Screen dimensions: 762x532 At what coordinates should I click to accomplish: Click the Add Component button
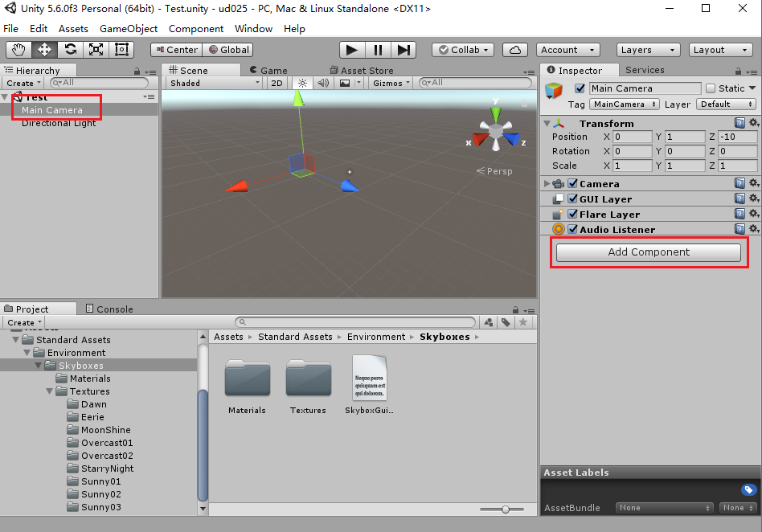click(649, 252)
